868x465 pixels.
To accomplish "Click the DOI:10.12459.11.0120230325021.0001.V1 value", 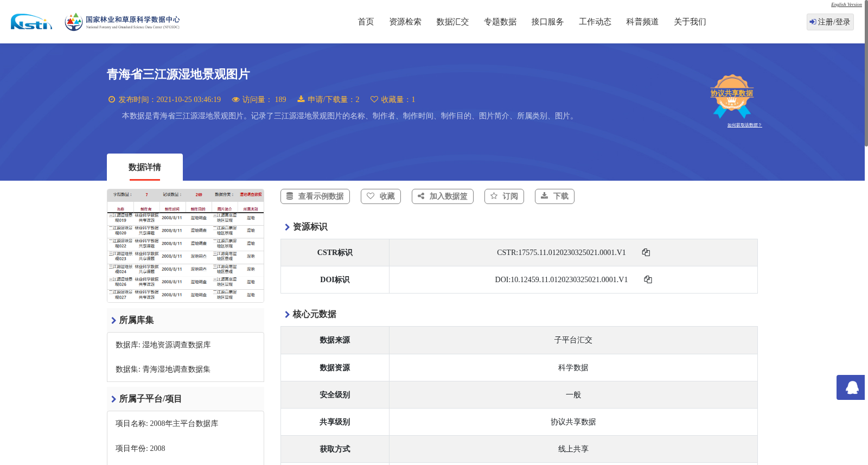I will pos(561,280).
